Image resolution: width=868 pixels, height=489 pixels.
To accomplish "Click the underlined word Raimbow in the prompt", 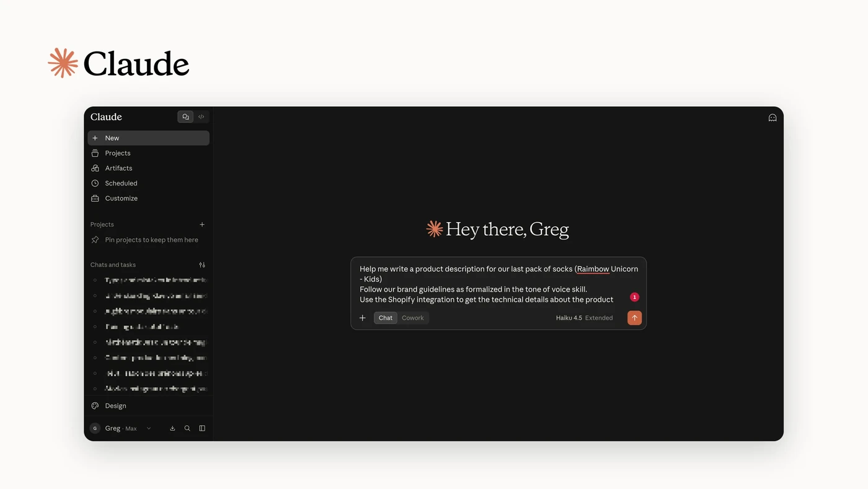I will click(593, 269).
